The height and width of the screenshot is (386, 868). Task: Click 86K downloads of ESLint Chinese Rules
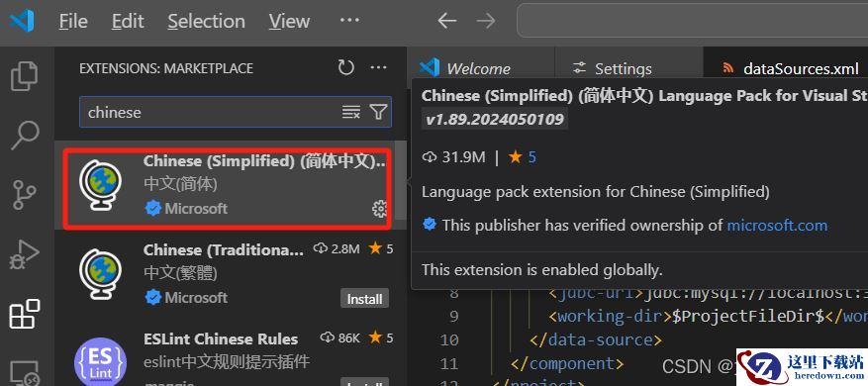click(340, 338)
